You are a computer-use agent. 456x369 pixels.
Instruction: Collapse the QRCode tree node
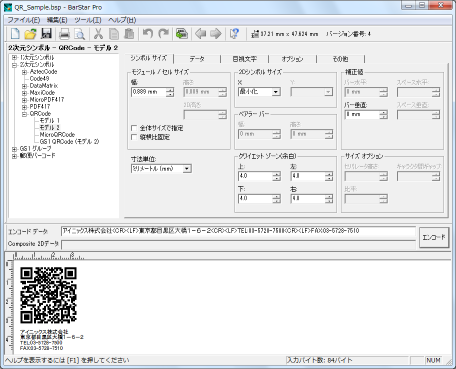click(24, 114)
